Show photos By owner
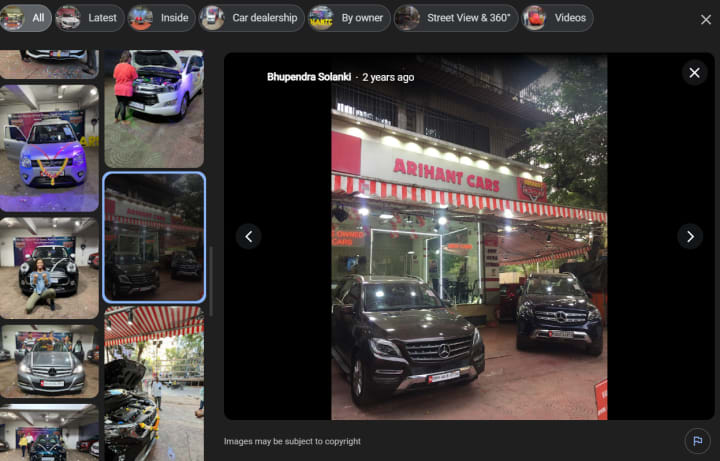The image size is (720, 461). (349, 18)
